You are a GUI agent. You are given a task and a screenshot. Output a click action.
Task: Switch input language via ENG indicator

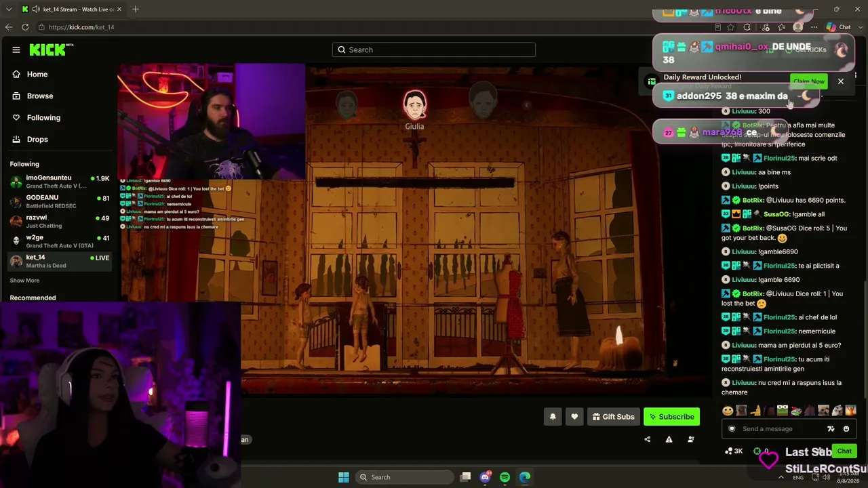click(798, 477)
